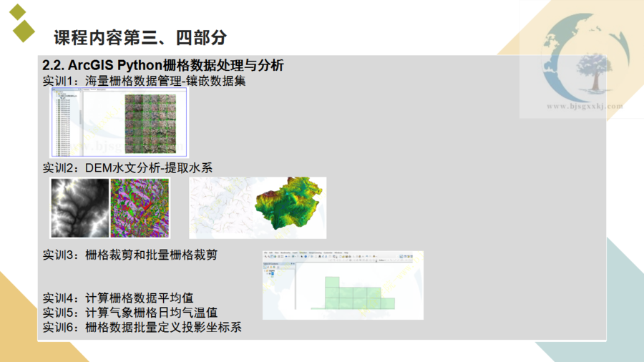Image resolution: width=644 pixels, height=362 pixels.
Task: Open the multicolored flow direction raster image
Action: 140,207
